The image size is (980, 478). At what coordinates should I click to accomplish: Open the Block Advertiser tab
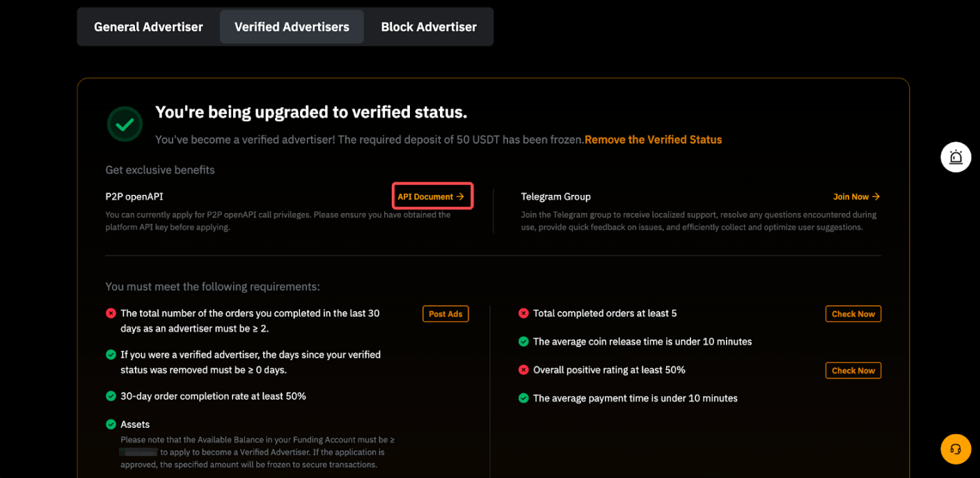coord(429,27)
